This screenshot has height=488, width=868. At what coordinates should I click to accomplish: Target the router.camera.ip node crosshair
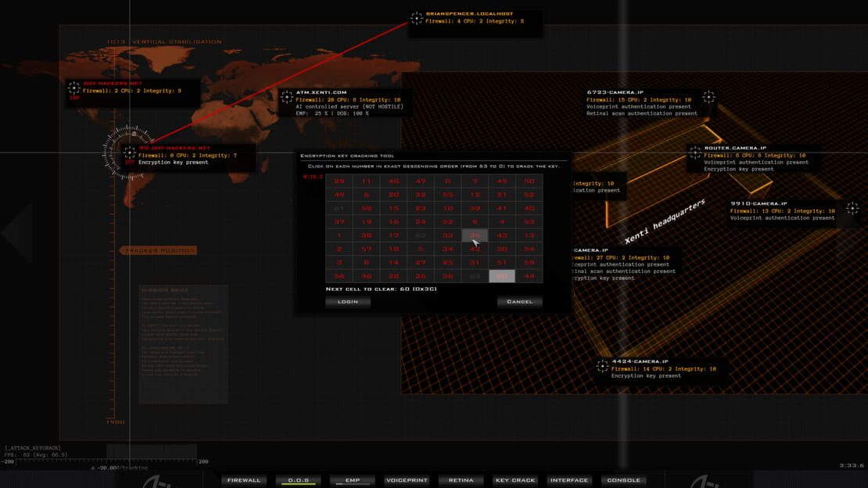point(694,152)
